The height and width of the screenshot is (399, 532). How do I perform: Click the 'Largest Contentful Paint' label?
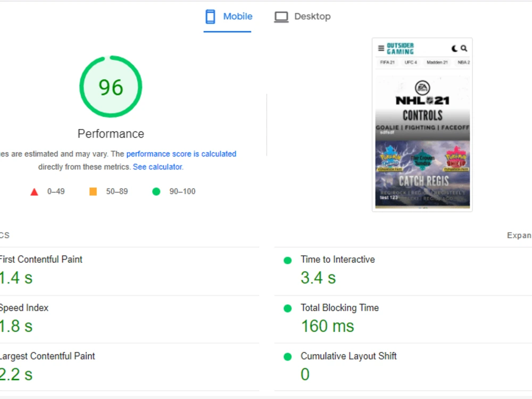tap(47, 356)
